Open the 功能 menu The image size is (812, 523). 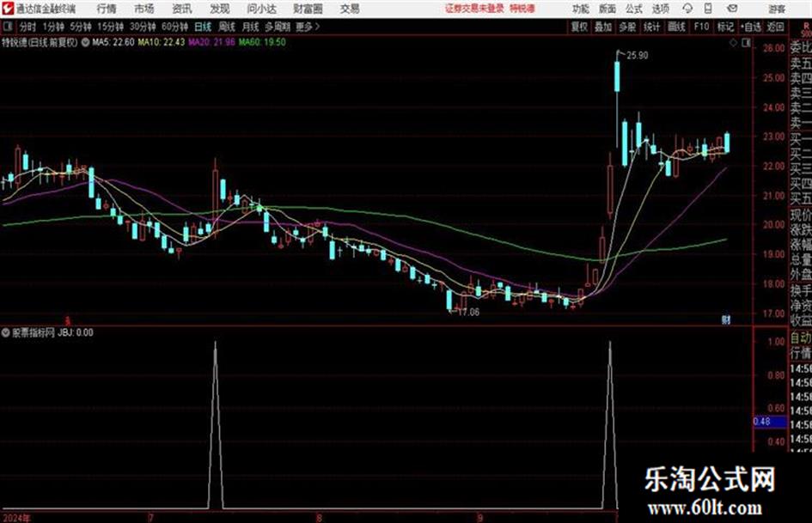pyautogui.click(x=581, y=9)
